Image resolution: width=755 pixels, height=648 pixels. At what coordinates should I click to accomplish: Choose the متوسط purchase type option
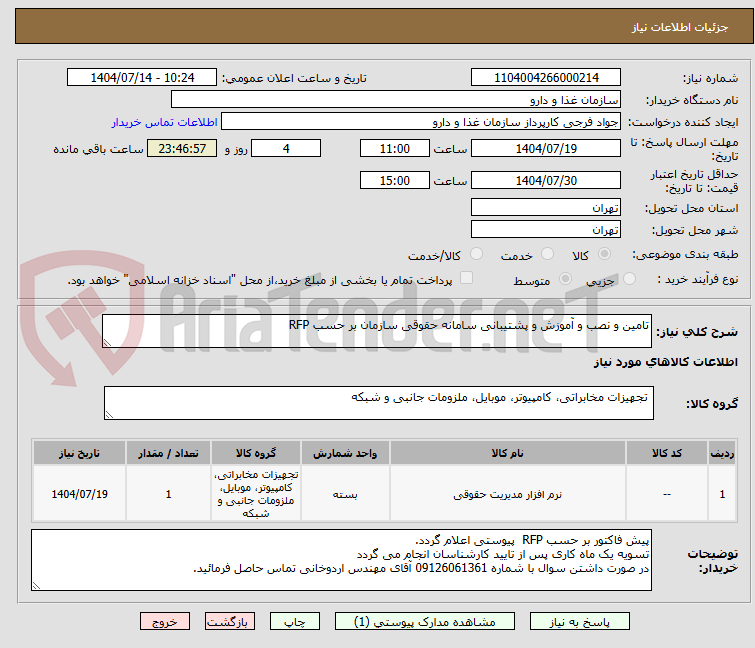coord(565,279)
